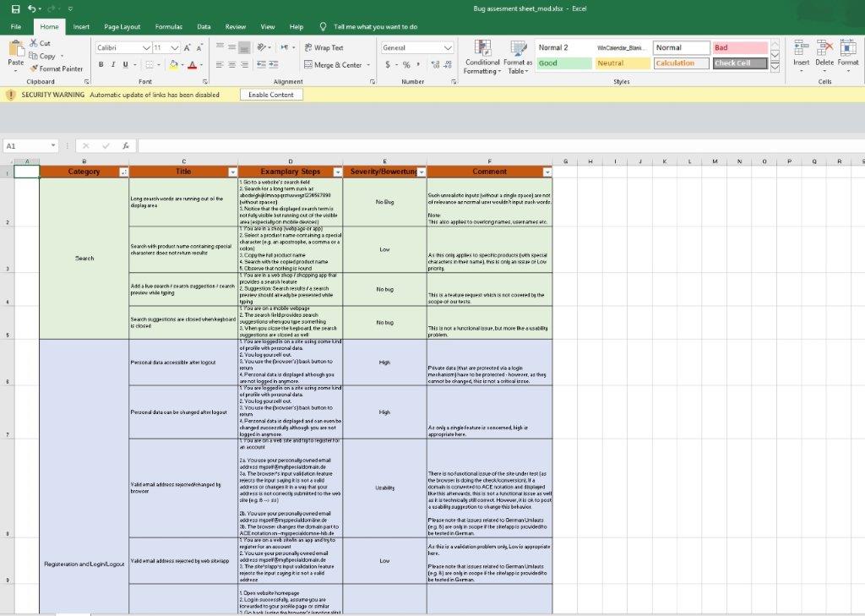Click the increase decimal icon
This screenshot has height=616, width=865.
click(x=436, y=65)
